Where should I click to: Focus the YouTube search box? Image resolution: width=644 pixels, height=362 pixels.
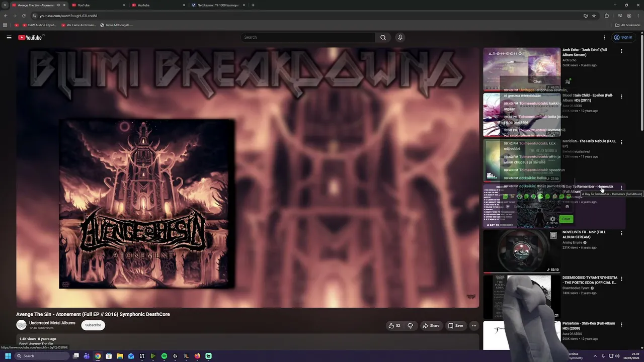(x=308, y=37)
